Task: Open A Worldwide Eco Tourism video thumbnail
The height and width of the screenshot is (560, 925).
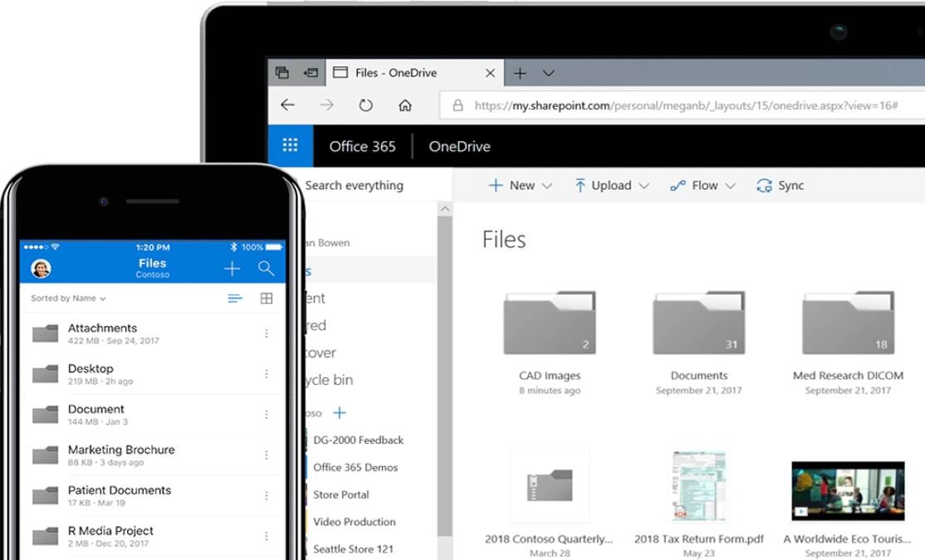Action: [848, 491]
